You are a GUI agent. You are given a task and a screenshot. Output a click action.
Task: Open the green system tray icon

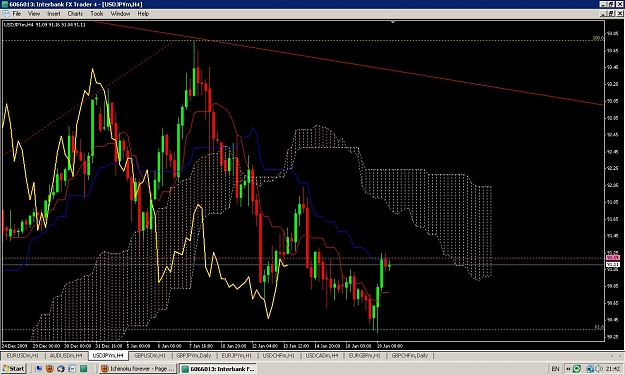click(x=577, y=369)
